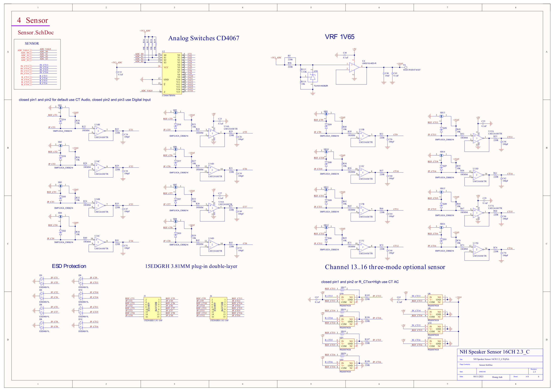Image resolution: width=555 pixels, height=392 pixels.
Task: Click the SB1 solder bridge jumper
Action: coord(60,107)
